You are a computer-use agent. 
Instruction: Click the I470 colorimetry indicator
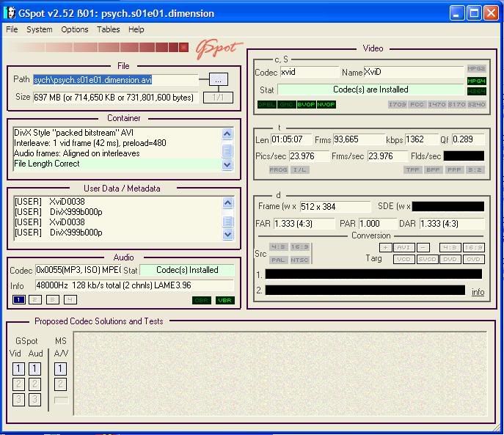(x=437, y=104)
